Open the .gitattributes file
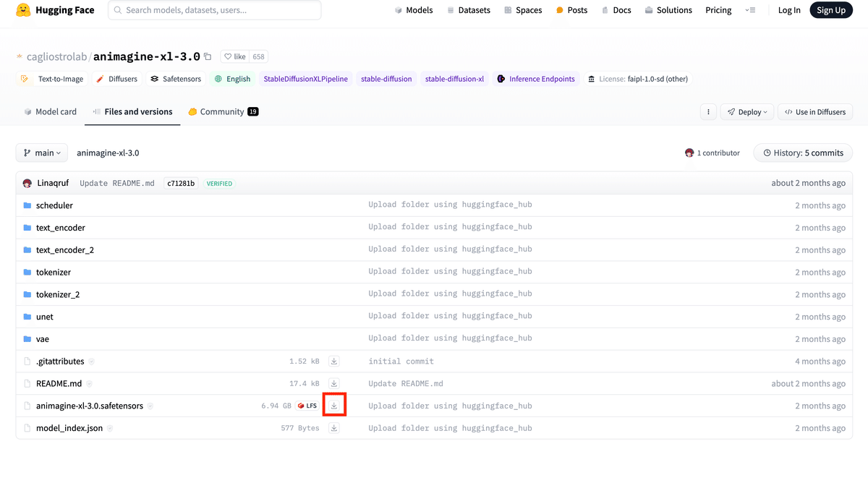 (60, 362)
